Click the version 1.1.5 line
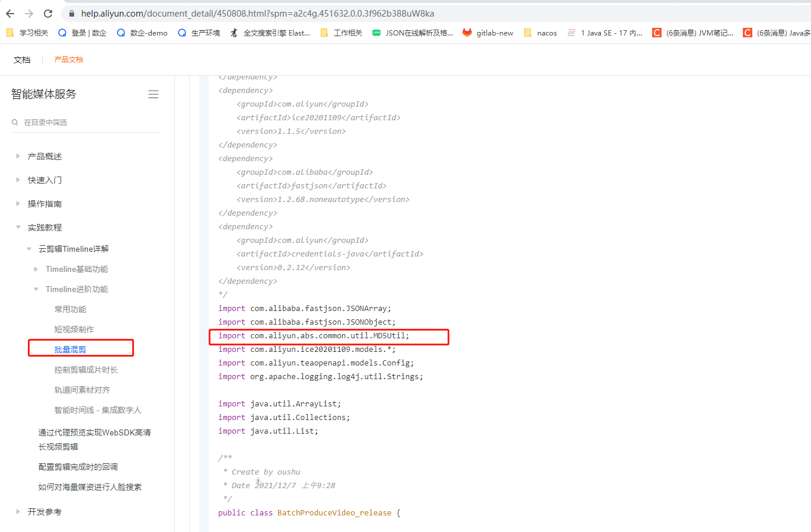Image resolution: width=811 pixels, height=532 pixels. 291,132
